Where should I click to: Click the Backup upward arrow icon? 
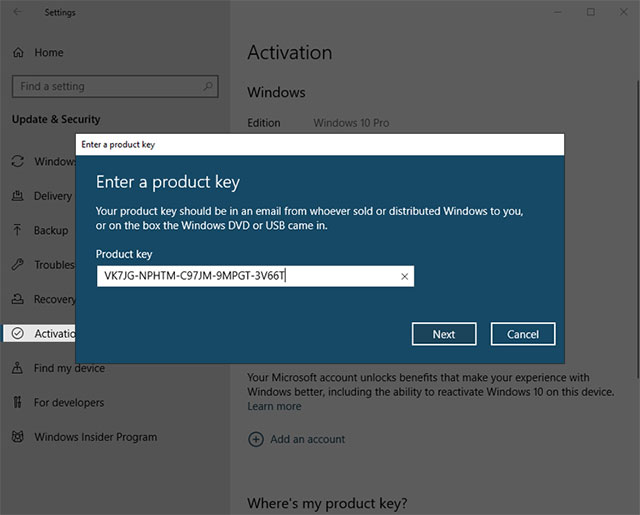coord(17,230)
